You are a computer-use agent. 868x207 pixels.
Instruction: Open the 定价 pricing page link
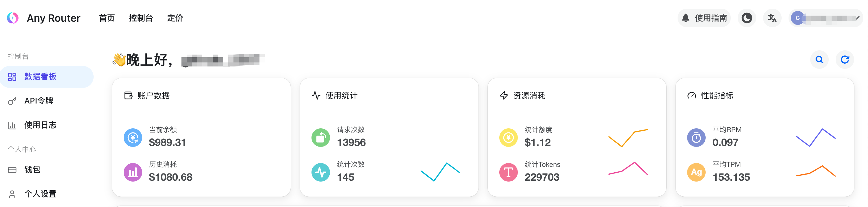pyautogui.click(x=175, y=18)
